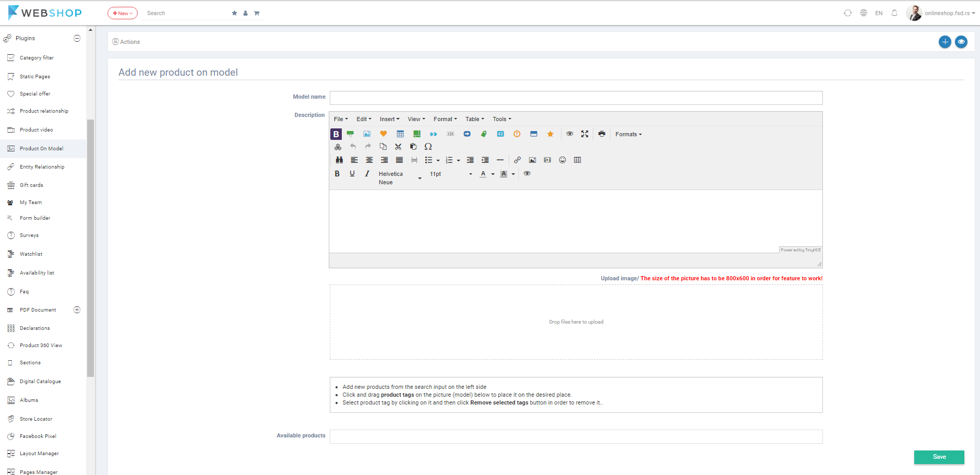The width and height of the screenshot is (980, 475).
Task: Open the Helvetica Neue font family dropdown
Action: pos(400,178)
